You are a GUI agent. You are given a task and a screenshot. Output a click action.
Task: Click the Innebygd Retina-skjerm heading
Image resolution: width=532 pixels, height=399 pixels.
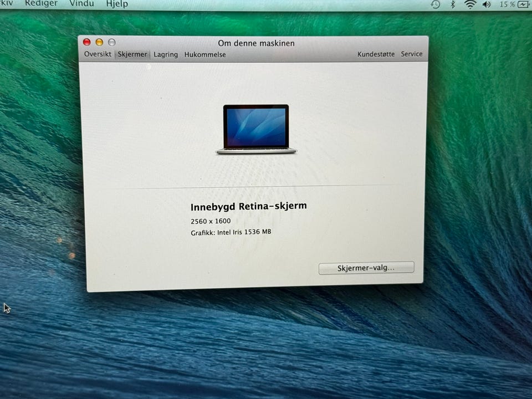249,206
